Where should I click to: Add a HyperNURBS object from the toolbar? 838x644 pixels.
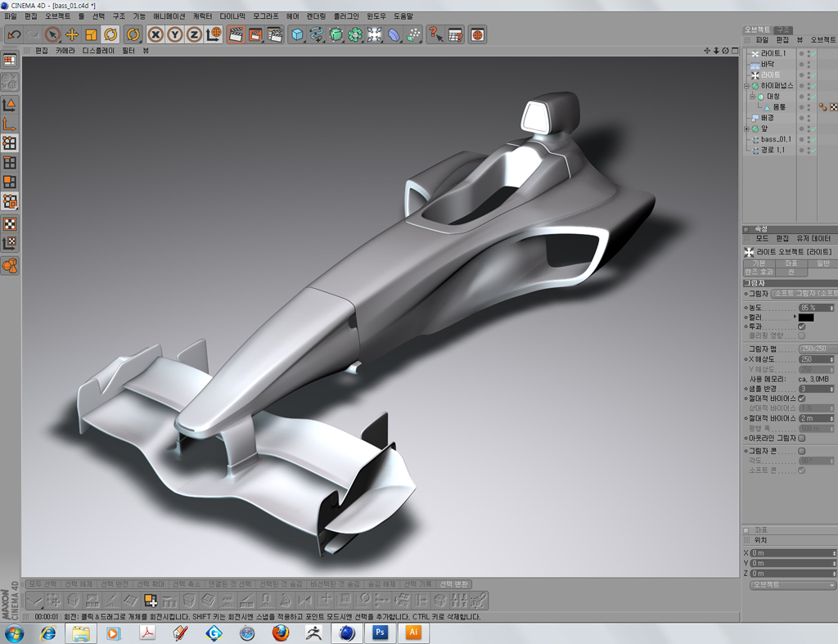coord(336,34)
